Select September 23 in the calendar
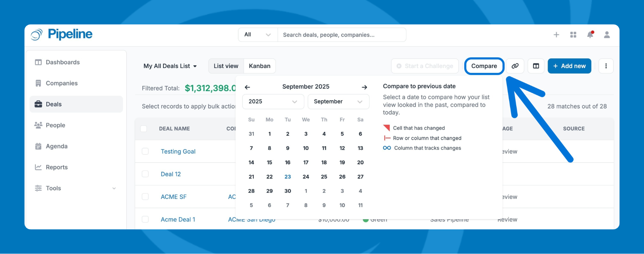644x254 pixels. pos(288,177)
